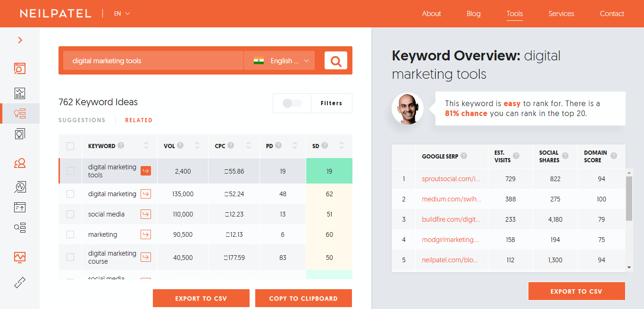Open the people/competitors sidebar icon
The width and height of the screenshot is (644, 309).
20,164
